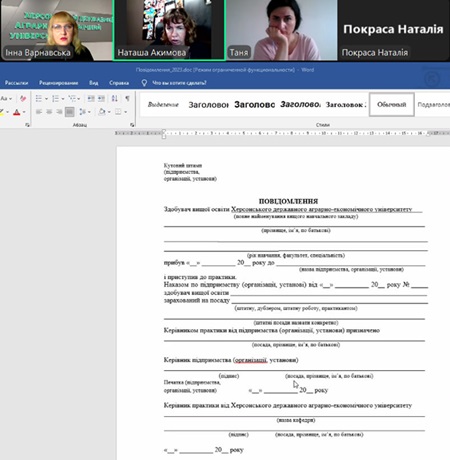The image size is (450, 460).
Task: Click the 'Кутовий штамп' text
Action: pos(183,165)
